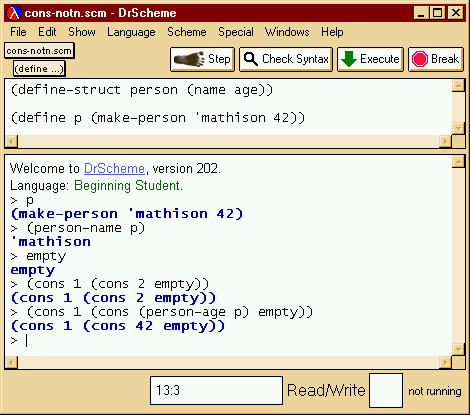Click interactions pane scroll down arrow

pyautogui.click(x=459, y=350)
